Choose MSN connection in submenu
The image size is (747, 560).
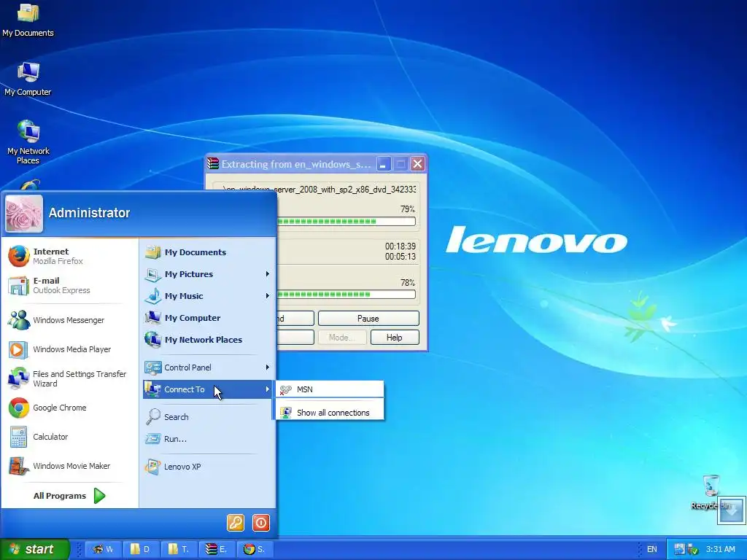[x=330, y=389]
